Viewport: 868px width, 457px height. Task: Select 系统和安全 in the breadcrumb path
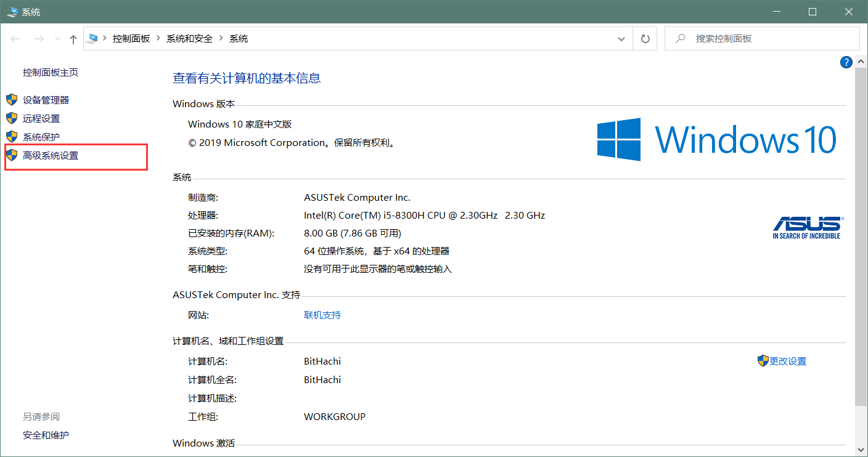coord(189,38)
